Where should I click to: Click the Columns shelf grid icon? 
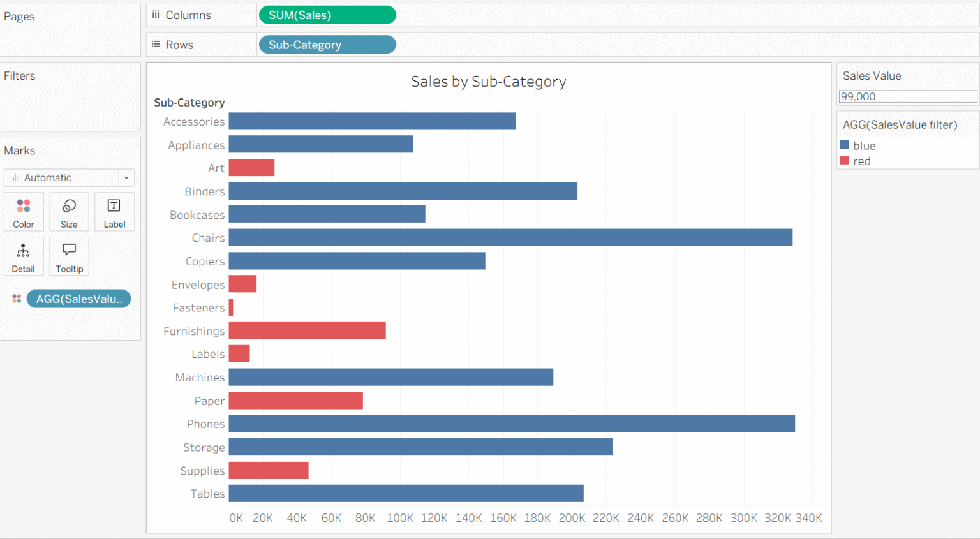coord(155,14)
